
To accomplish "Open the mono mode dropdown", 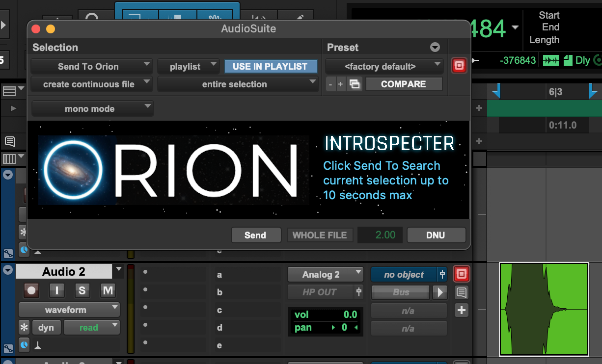I will (x=92, y=108).
